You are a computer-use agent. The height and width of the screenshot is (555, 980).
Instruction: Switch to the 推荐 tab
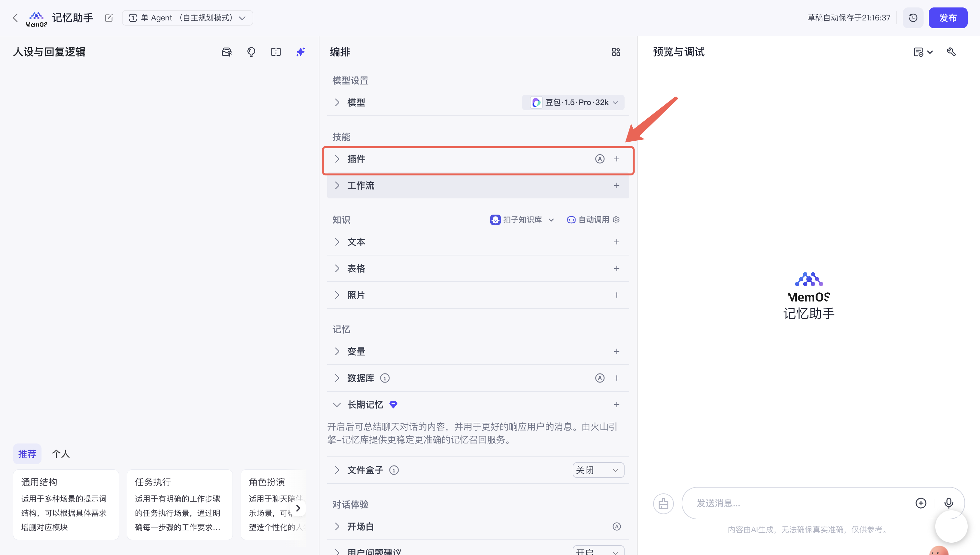(27, 454)
